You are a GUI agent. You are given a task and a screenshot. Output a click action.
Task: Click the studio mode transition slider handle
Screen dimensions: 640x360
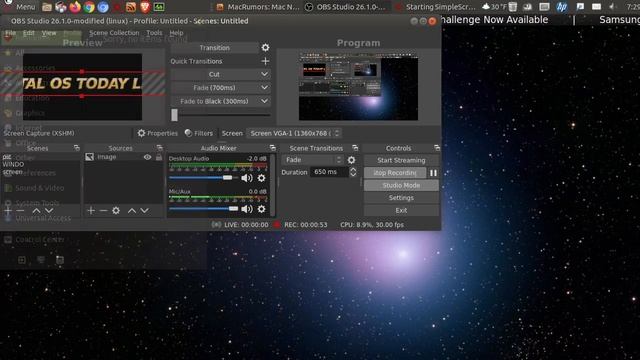coord(174,115)
